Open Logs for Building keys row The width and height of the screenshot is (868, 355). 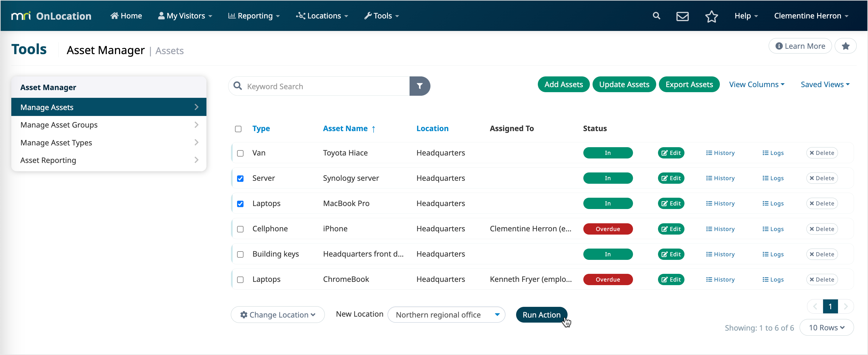[x=773, y=254]
